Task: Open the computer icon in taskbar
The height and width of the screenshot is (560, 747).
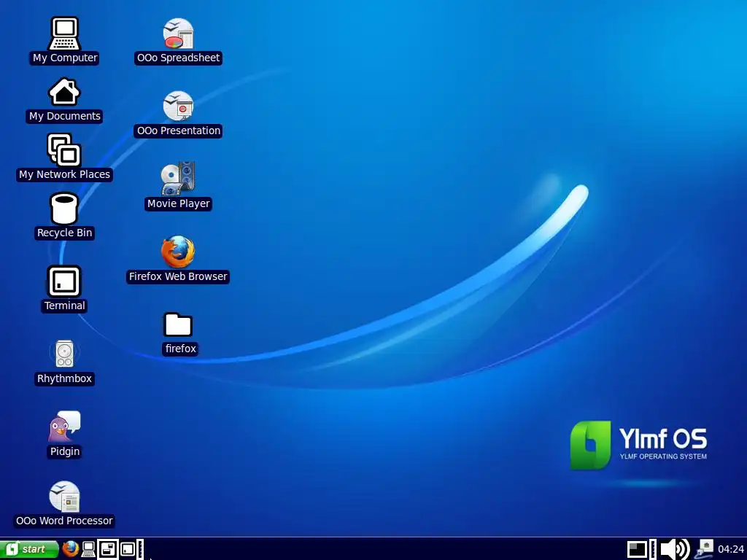Action: pyautogui.click(x=88, y=549)
